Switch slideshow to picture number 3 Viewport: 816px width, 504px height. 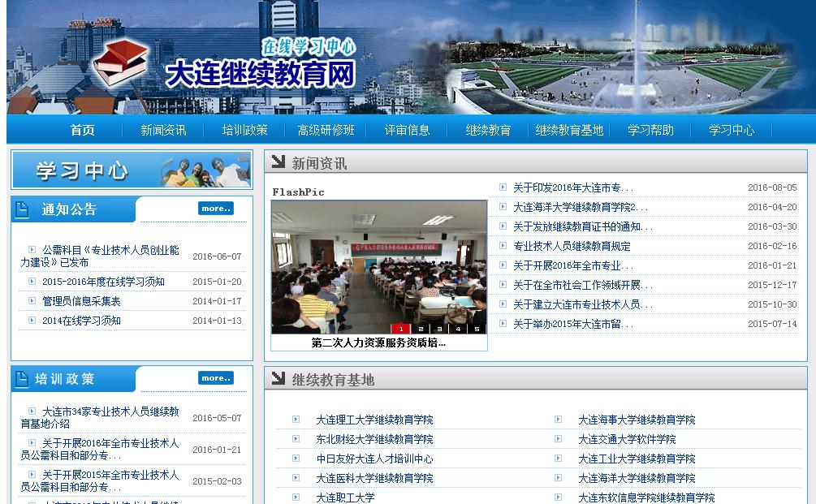[439, 329]
